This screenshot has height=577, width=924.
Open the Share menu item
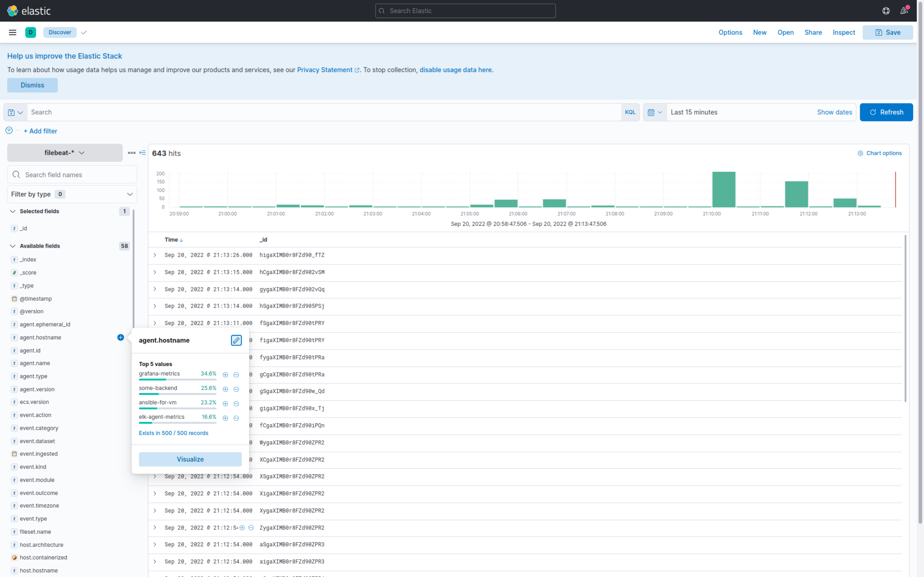click(813, 32)
